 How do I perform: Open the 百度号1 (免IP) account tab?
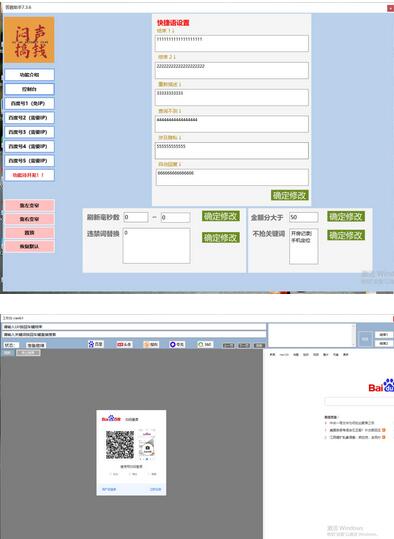[29, 103]
